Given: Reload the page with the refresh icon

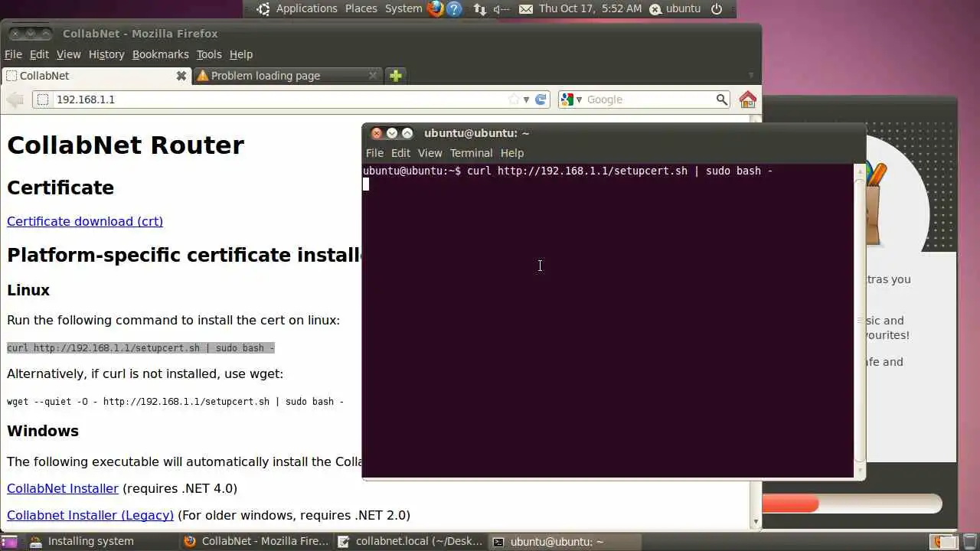Looking at the screenshot, I should [x=541, y=99].
